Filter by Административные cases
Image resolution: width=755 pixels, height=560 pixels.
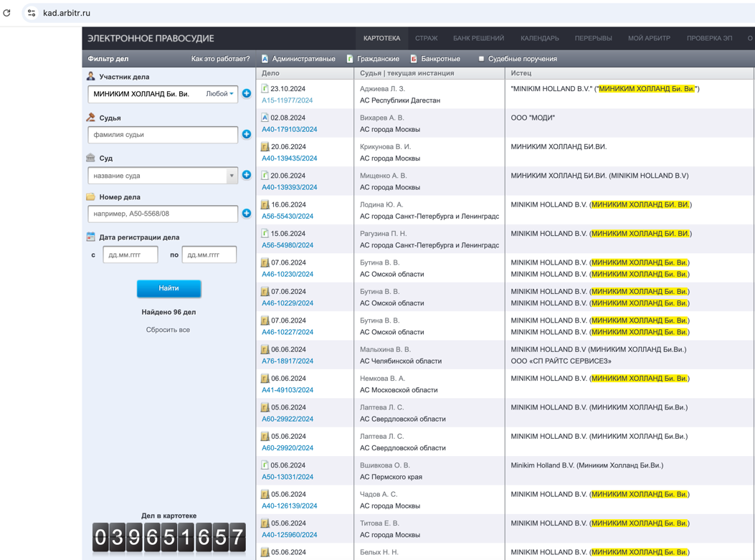point(298,59)
